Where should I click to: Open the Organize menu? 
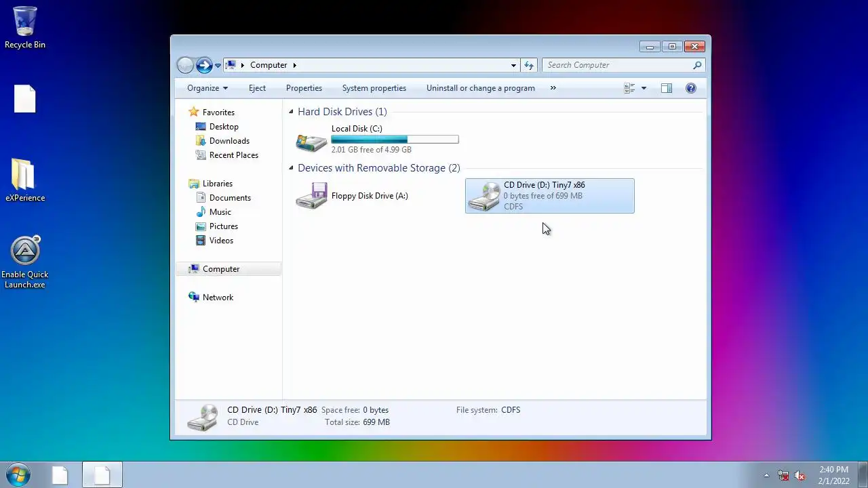point(208,88)
